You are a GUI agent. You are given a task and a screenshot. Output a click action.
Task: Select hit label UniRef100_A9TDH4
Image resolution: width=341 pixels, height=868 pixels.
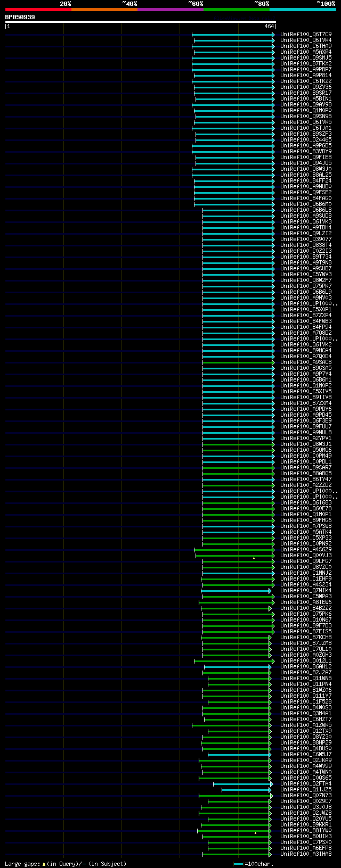click(306, 227)
